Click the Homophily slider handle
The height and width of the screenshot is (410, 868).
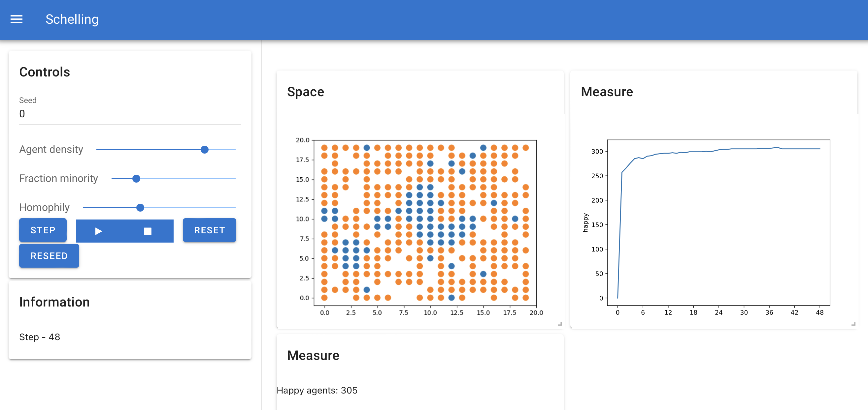[140, 208]
